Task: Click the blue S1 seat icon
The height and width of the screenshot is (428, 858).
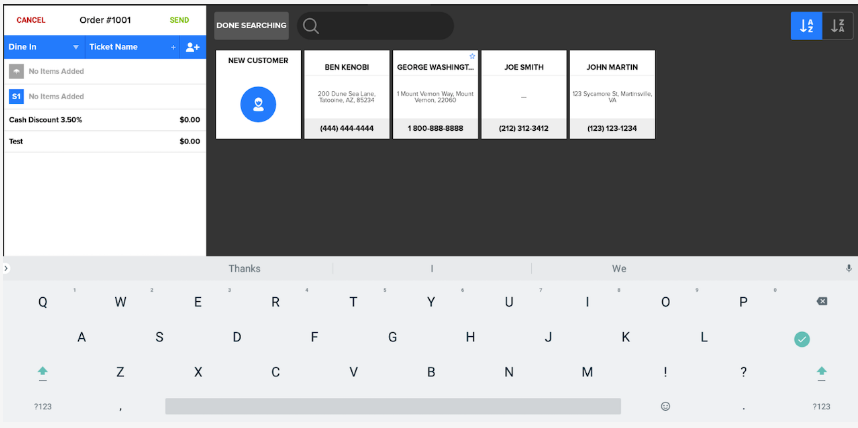Action: (16, 96)
